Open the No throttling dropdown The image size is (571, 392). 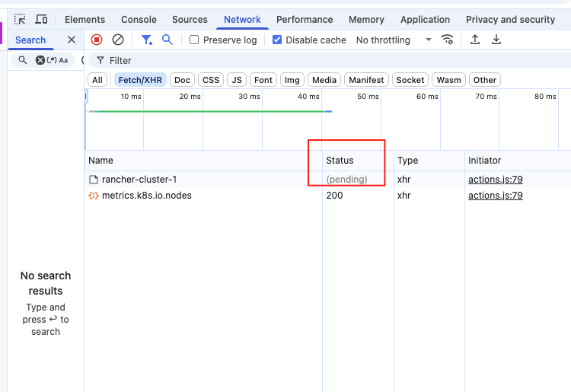coord(394,40)
